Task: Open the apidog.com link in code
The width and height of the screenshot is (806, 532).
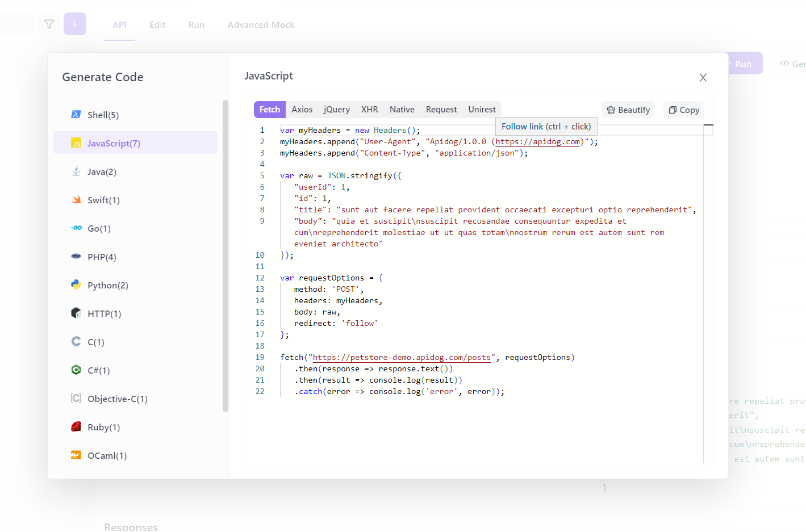Action: 538,142
